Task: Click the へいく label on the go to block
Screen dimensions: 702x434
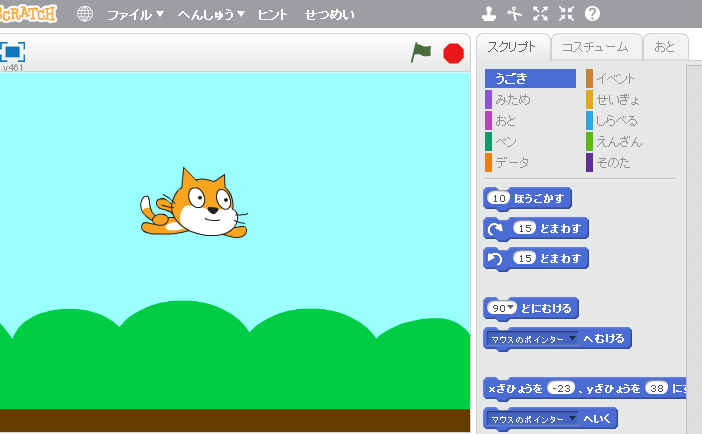Action: (597, 419)
